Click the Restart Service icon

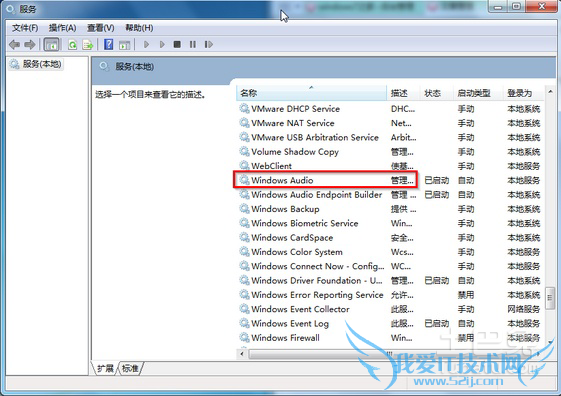point(209,44)
